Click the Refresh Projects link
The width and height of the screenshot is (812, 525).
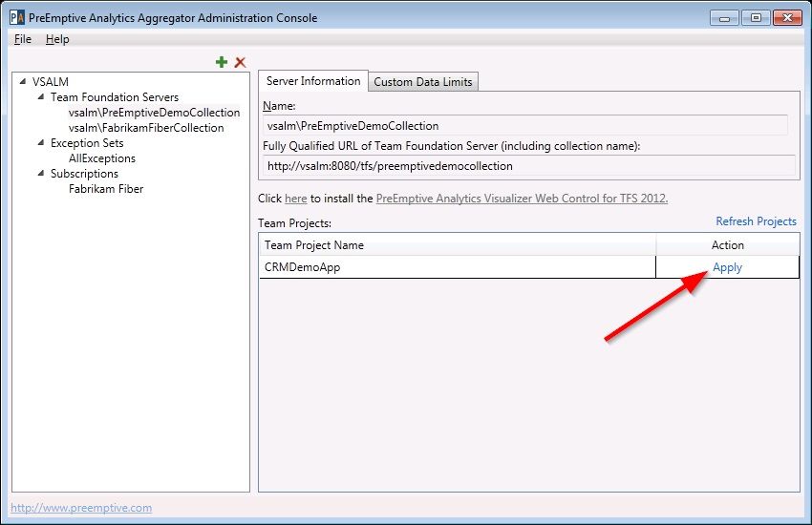coord(756,221)
